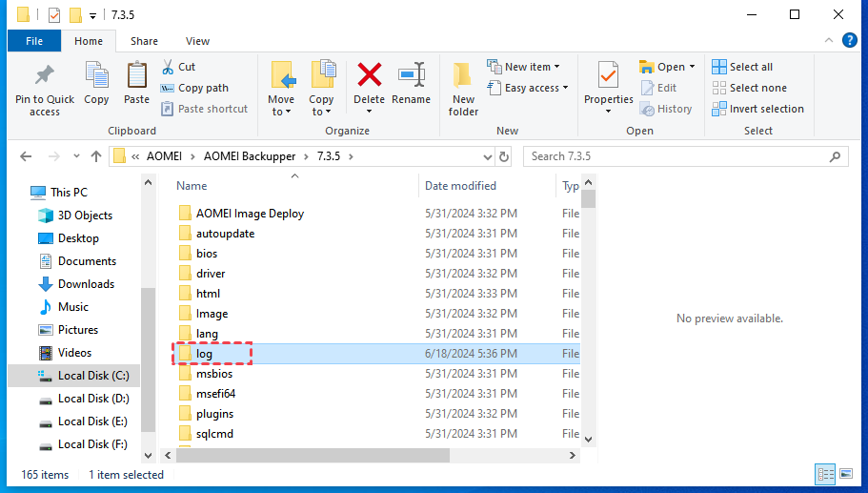Click the Rename icon
868x493 pixels.
(x=412, y=74)
